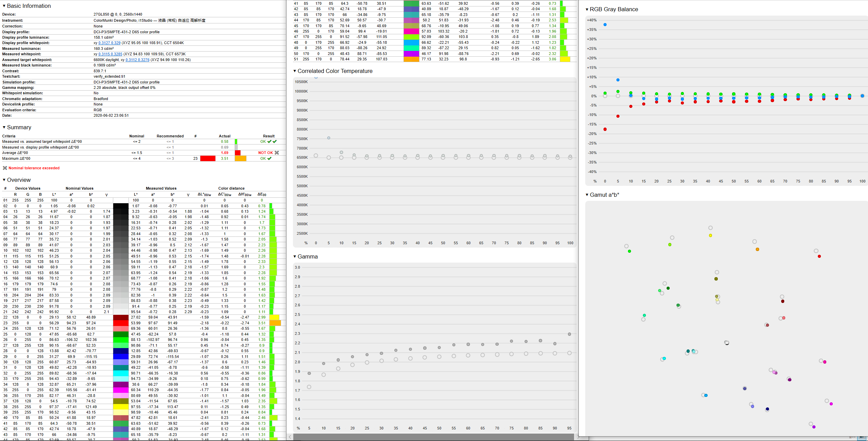This screenshot has height=441, width=868.
Task: Collapse the Summary section
Action: coord(4,127)
